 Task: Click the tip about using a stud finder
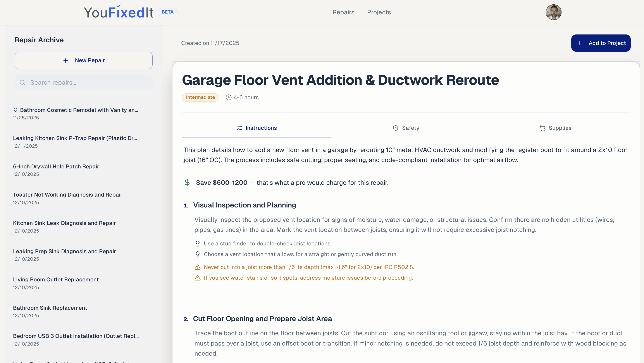pos(268,244)
